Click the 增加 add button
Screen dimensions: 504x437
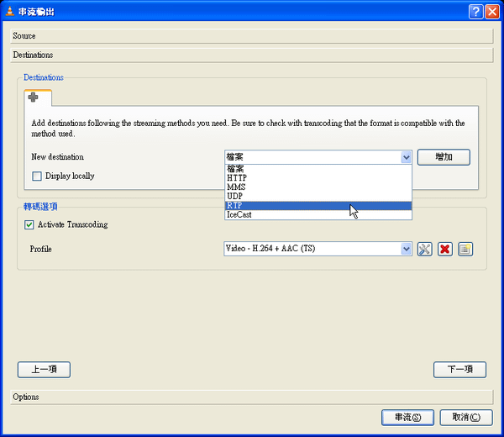click(444, 157)
